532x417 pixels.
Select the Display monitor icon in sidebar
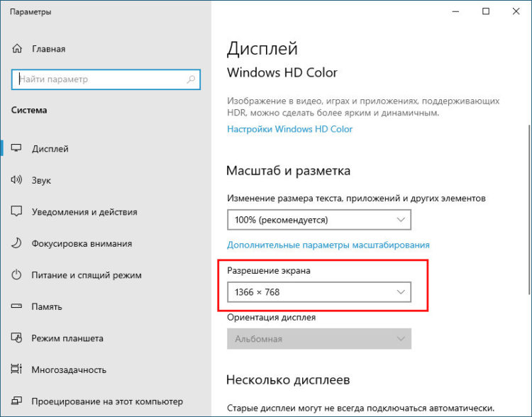(17, 150)
